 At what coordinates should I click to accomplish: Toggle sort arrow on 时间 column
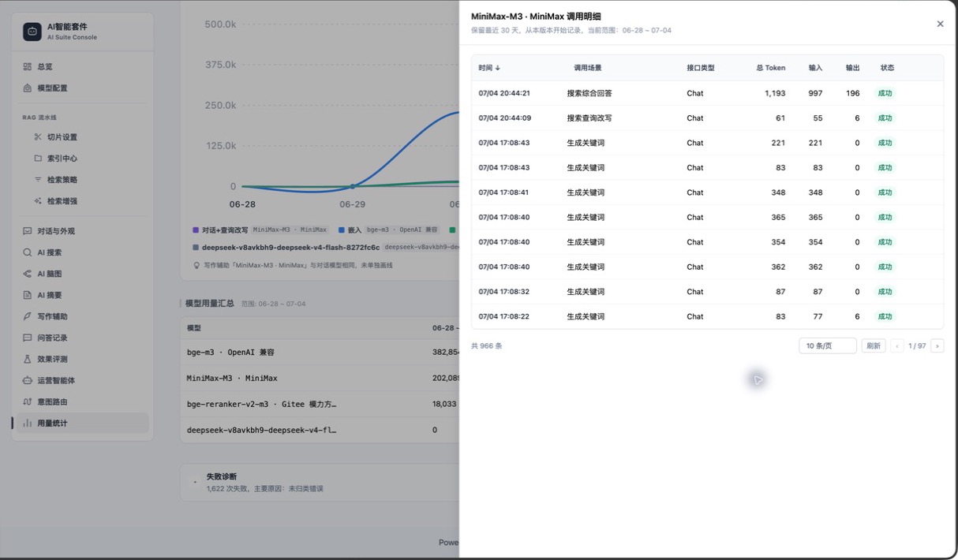[x=498, y=68]
